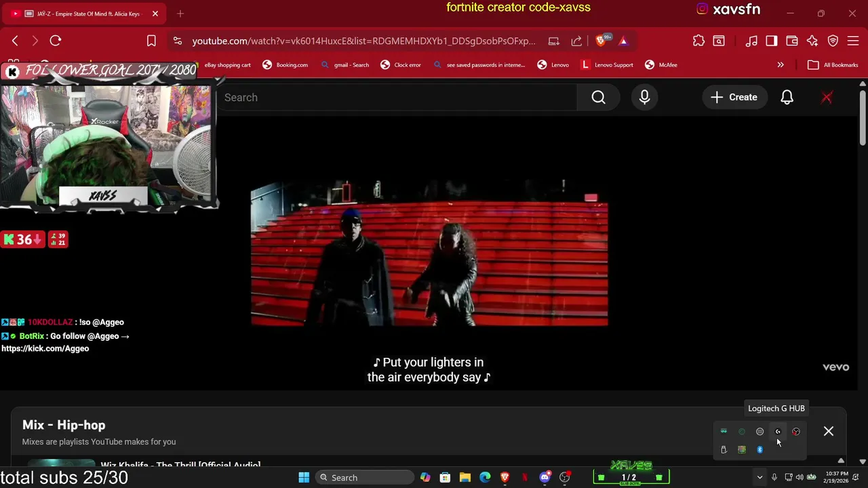
Task: Bookmark this page with the bookmark icon
Action: pos(151,41)
